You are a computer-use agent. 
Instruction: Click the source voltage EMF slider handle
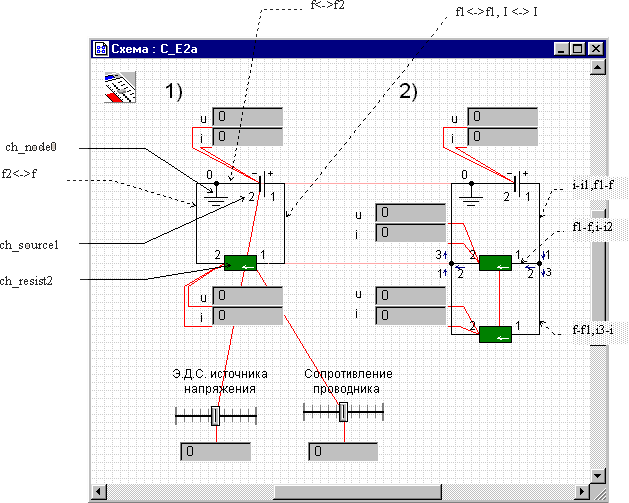click(215, 416)
